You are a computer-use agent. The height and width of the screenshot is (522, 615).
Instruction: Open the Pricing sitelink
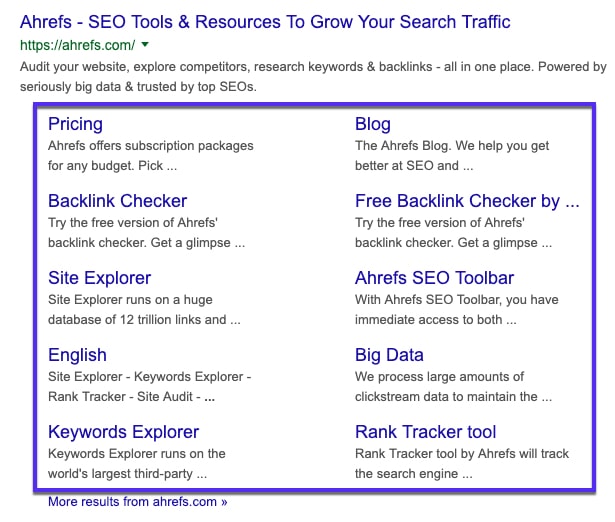75,124
